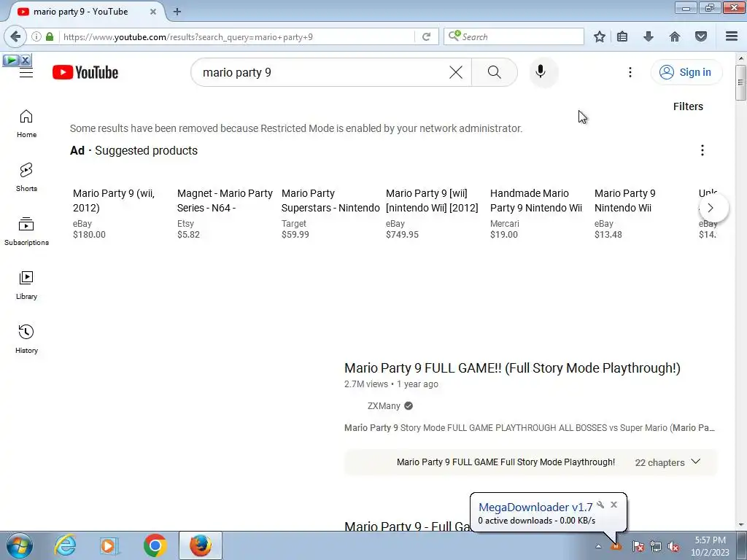This screenshot has width=747, height=560.
Task: Go to Home in the sidebar
Action: click(26, 124)
